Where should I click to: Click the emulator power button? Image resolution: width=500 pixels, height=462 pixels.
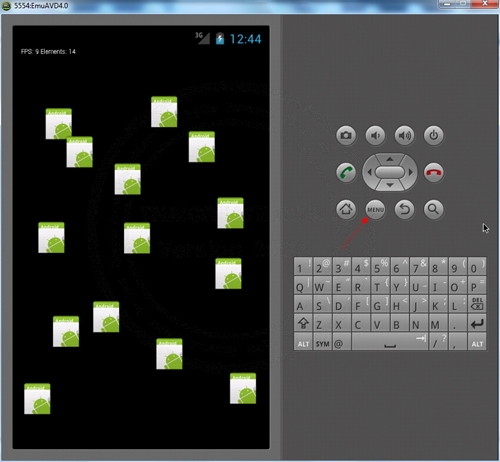coord(433,135)
